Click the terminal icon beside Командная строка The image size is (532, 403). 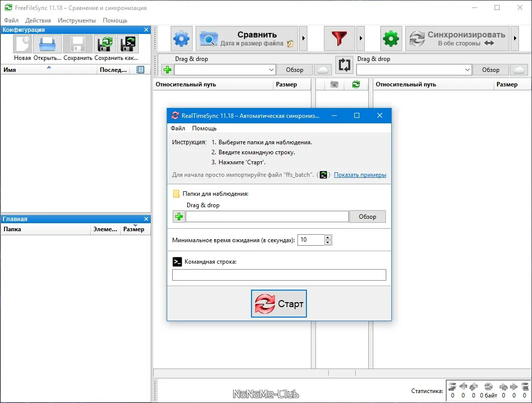tap(177, 262)
